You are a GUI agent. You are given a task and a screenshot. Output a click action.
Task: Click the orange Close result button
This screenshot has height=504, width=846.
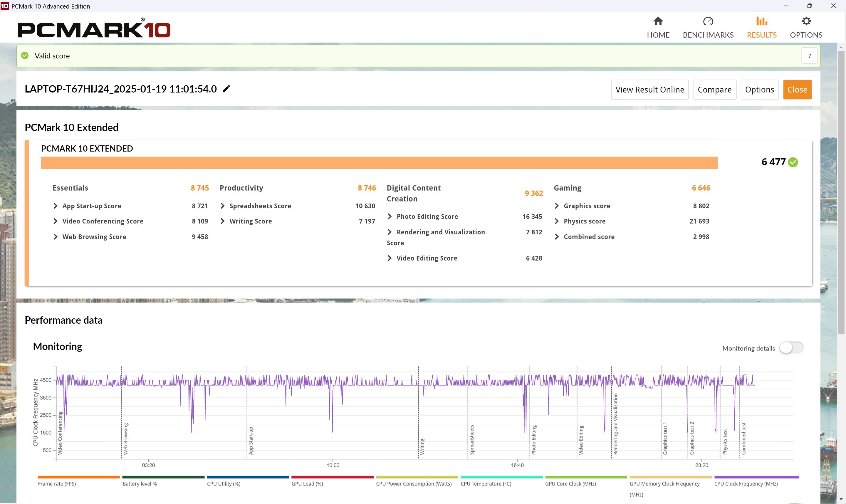click(x=797, y=90)
